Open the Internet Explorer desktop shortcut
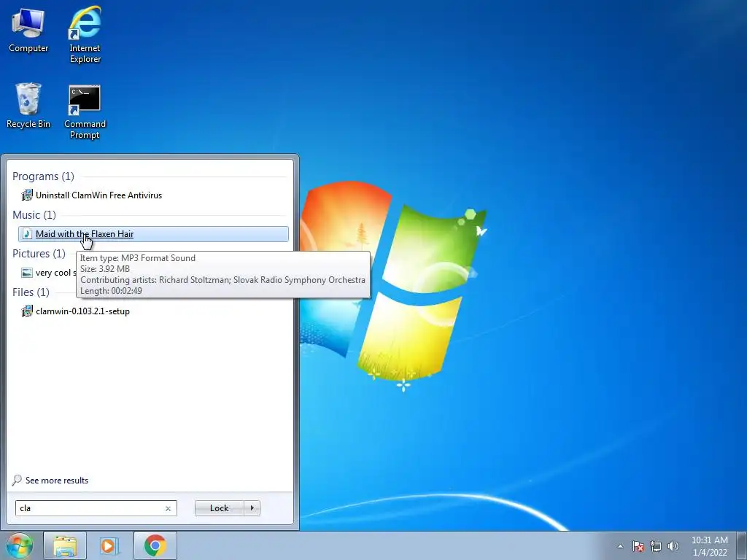This screenshot has height=560, width=747. pos(85,34)
